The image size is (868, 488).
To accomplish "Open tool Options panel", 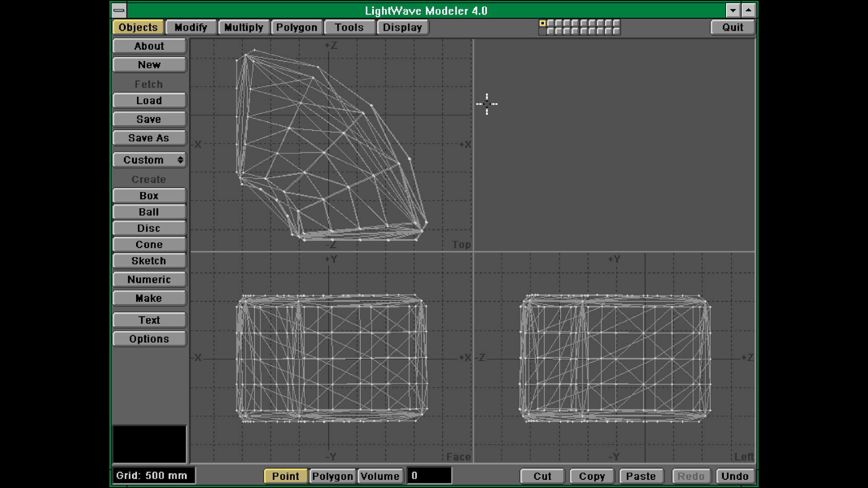I will (149, 339).
